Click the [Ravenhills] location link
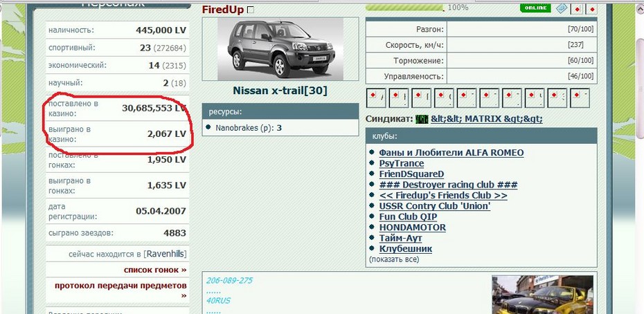This screenshot has width=644, height=314. pos(165,254)
